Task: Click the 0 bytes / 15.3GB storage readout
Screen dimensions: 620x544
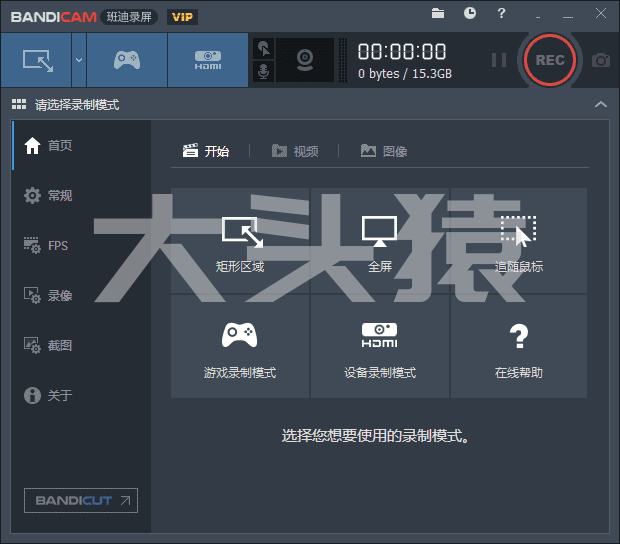Action: click(405, 74)
